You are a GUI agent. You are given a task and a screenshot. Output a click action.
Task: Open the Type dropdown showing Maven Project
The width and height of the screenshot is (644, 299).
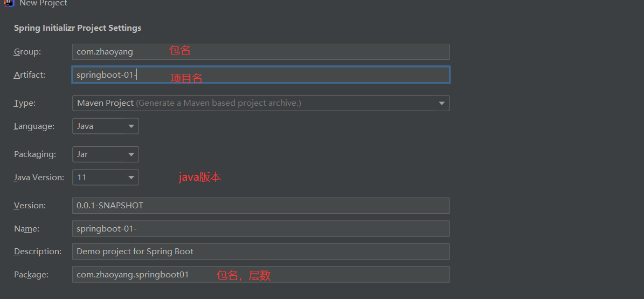pyautogui.click(x=260, y=103)
